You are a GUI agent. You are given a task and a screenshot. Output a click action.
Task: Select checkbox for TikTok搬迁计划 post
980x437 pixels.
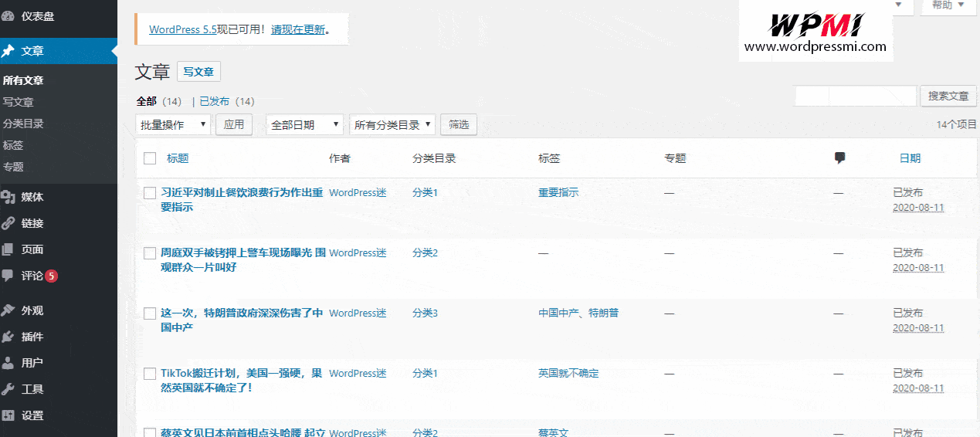coord(150,374)
